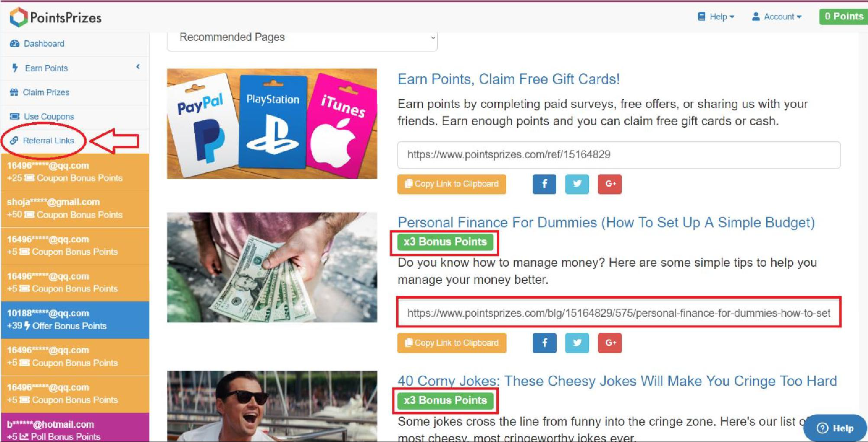
Task: Share main referral link on Facebook
Action: point(544,184)
